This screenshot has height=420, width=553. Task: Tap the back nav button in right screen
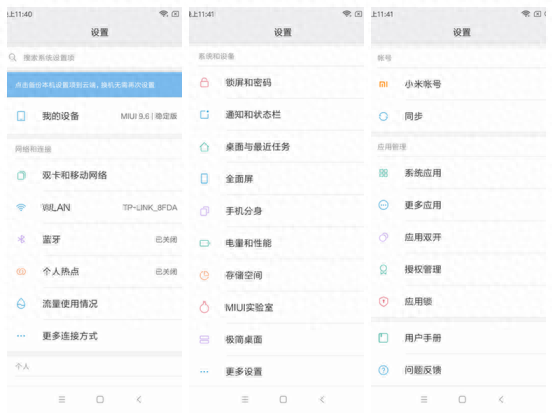click(501, 399)
